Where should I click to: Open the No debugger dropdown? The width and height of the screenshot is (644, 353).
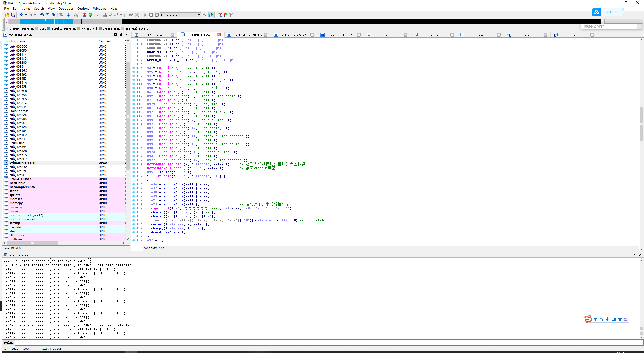(199, 15)
